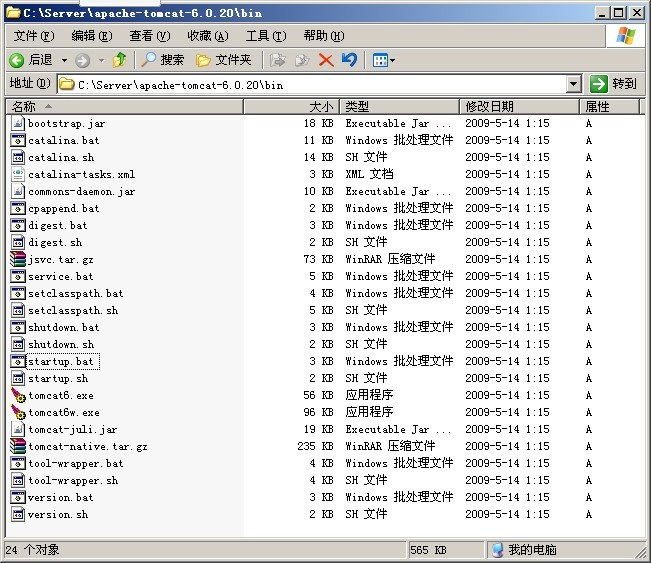This screenshot has width=651, height=563.
Task: Open the View (查看) menu
Action: click(149, 36)
